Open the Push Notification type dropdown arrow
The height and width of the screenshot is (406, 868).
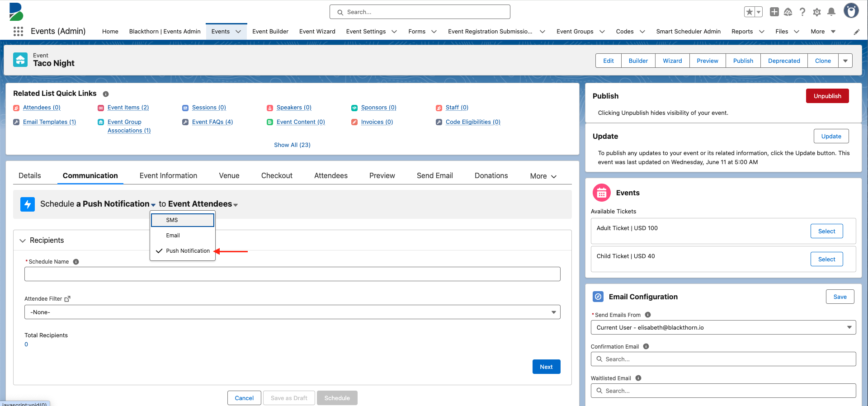(153, 205)
